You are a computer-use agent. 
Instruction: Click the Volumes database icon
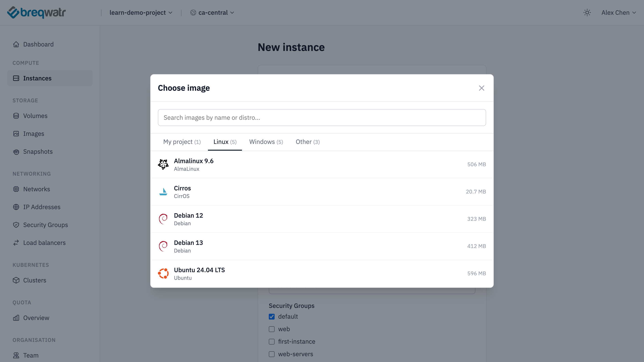point(16,116)
